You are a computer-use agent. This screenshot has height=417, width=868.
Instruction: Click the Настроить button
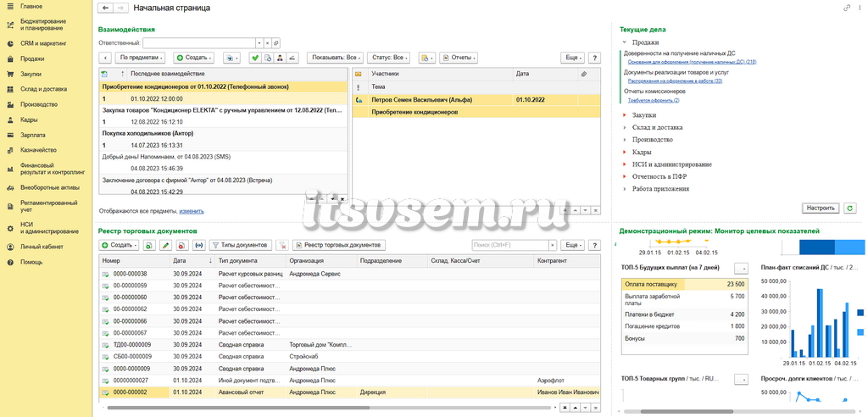pyautogui.click(x=821, y=208)
